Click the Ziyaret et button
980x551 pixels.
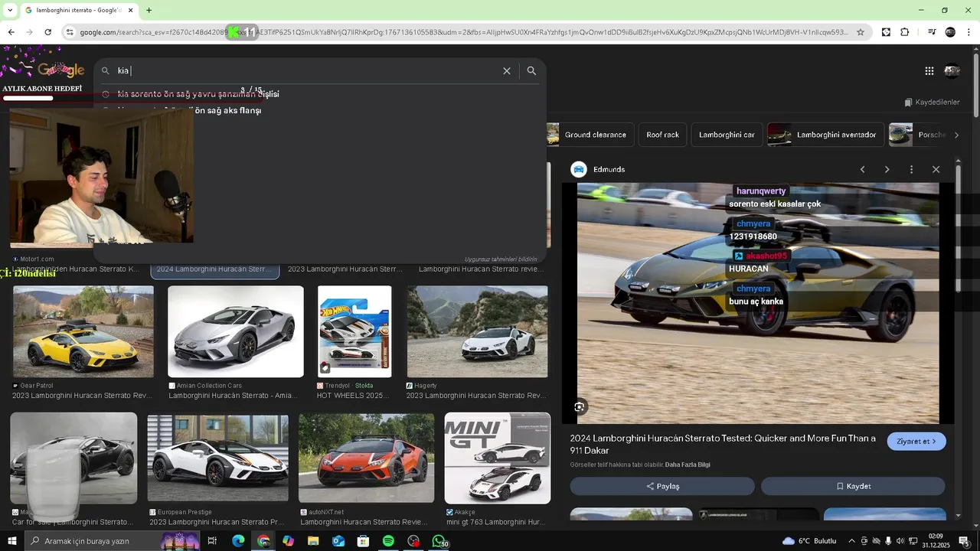pyautogui.click(x=916, y=442)
